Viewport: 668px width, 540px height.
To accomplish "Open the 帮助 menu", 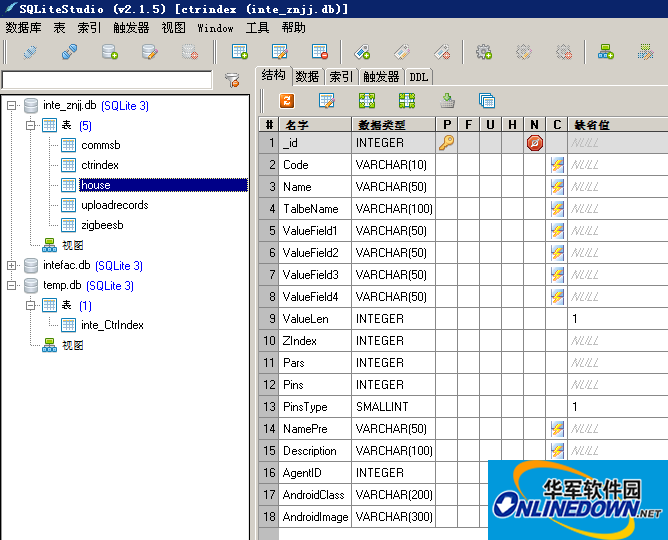I will pos(293,28).
